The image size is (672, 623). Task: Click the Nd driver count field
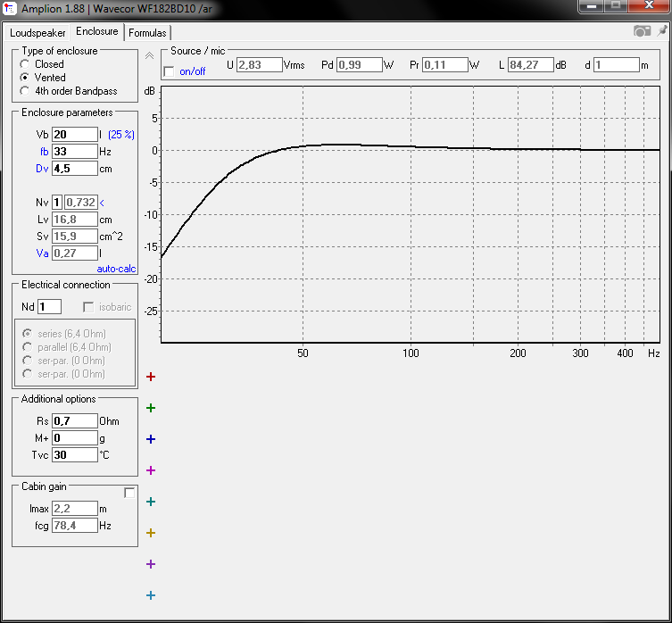click(49, 306)
